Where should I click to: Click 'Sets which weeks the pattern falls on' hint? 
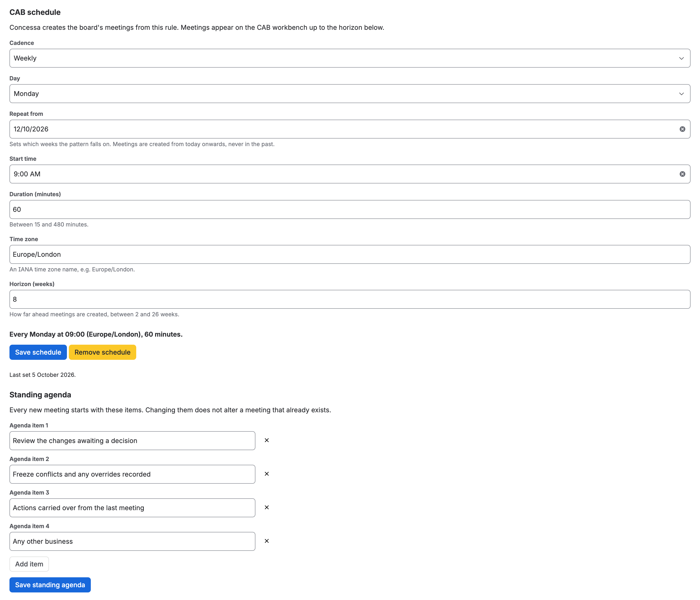tap(142, 144)
